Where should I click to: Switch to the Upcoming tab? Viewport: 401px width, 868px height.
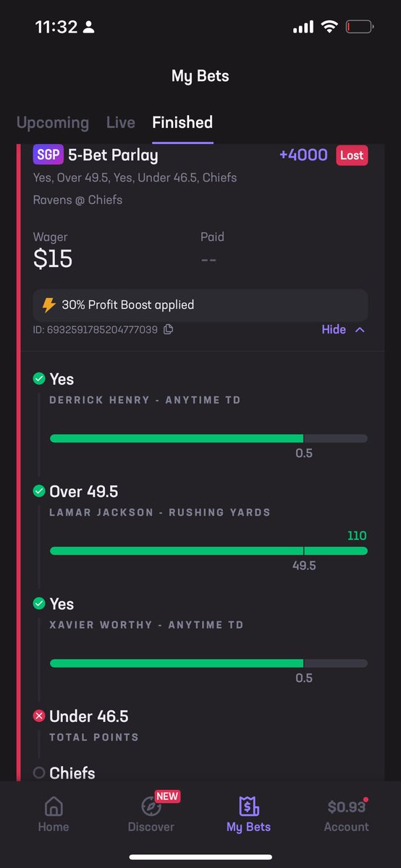tap(53, 122)
